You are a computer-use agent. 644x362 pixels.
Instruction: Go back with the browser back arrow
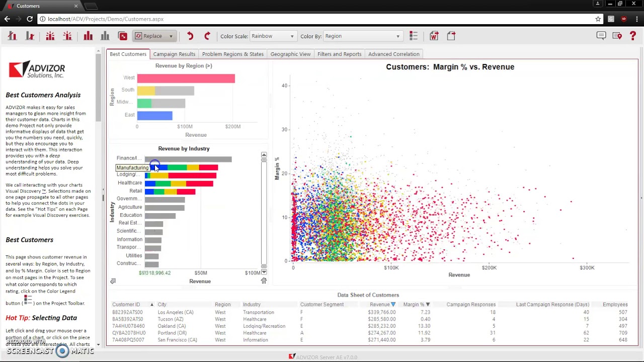tap(7, 19)
